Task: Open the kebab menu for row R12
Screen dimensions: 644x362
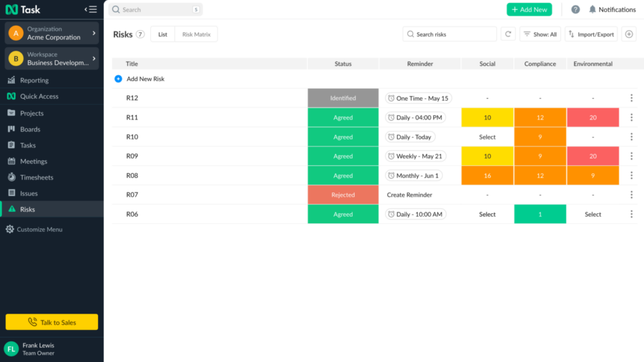Action: pyautogui.click(x=631, y=98)
